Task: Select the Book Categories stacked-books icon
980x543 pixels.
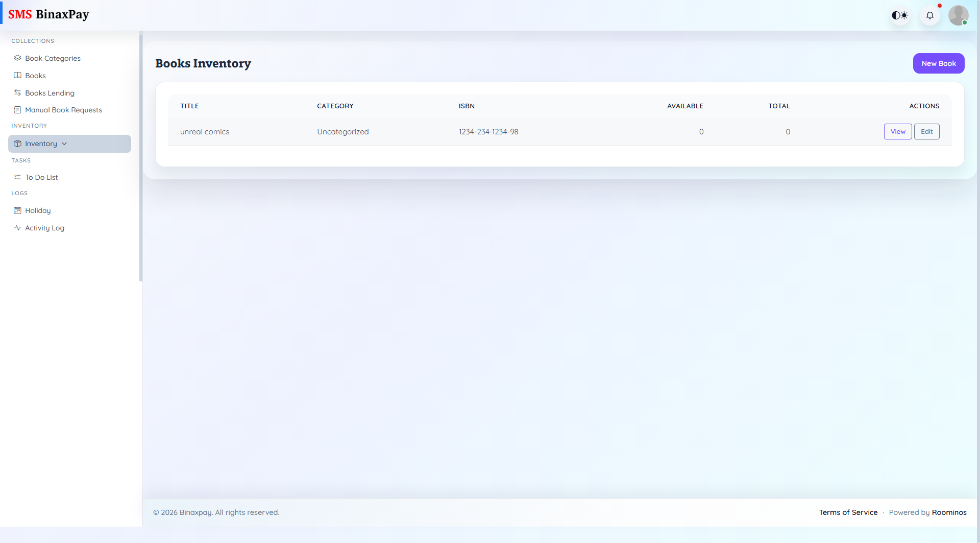Action: (18, 58)
